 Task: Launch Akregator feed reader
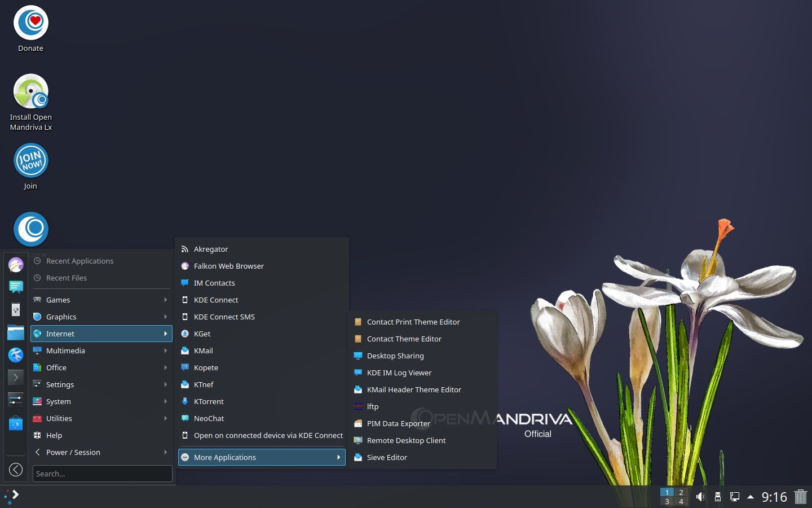tap(211, 249)
